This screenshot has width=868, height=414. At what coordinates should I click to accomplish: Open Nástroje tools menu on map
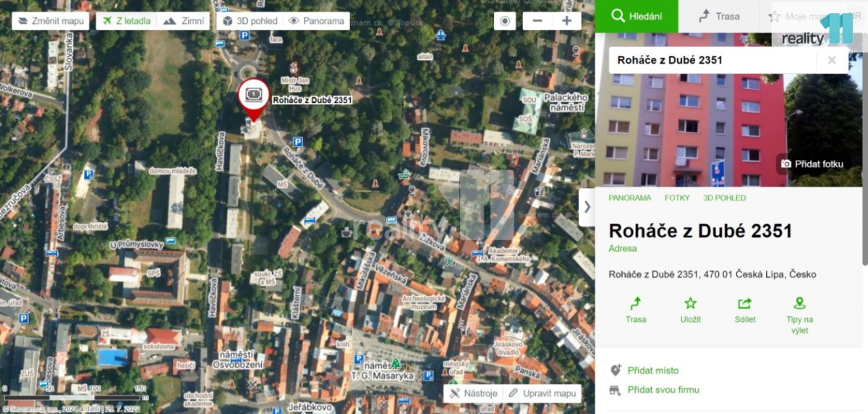pyautogui.click(x=473, y=393)
